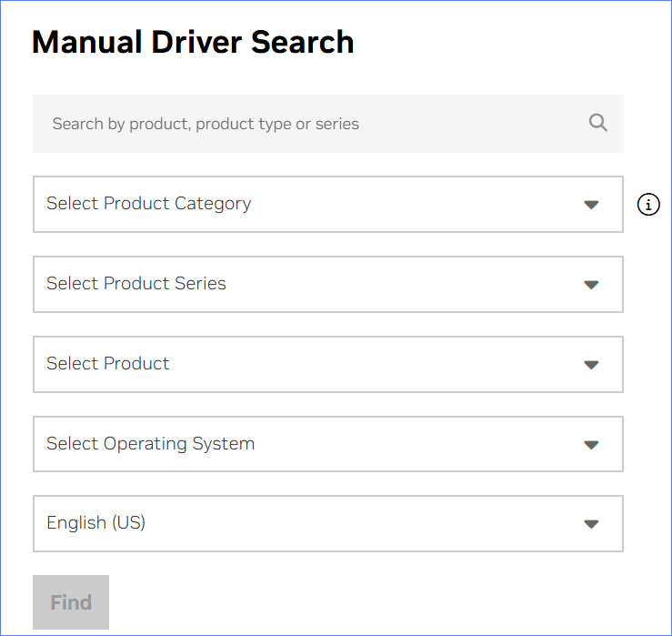672x636 pixels.
Task: Click the English (US) label text
Action: point(96,523)
